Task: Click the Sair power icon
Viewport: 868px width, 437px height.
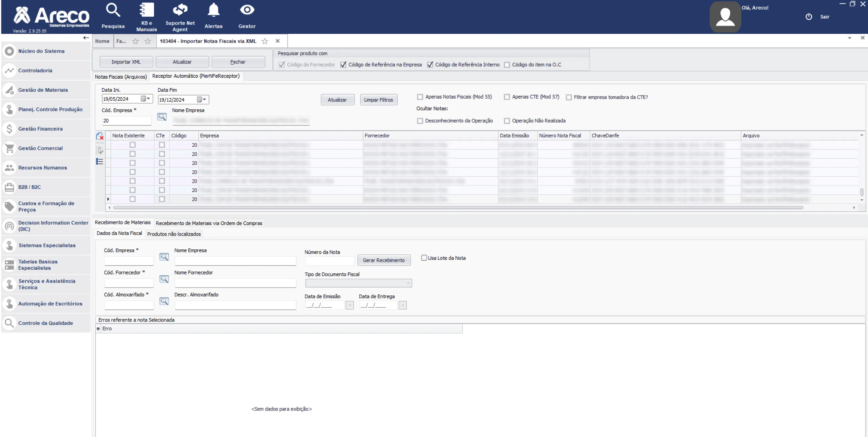Action: (809, 17)
